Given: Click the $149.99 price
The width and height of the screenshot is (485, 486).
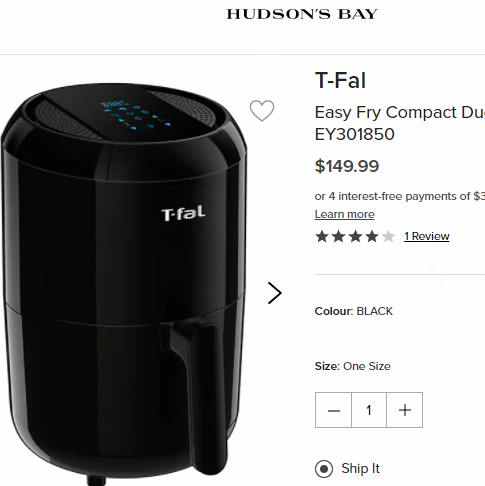Looking at the screenshot, I should click(347, 166).
